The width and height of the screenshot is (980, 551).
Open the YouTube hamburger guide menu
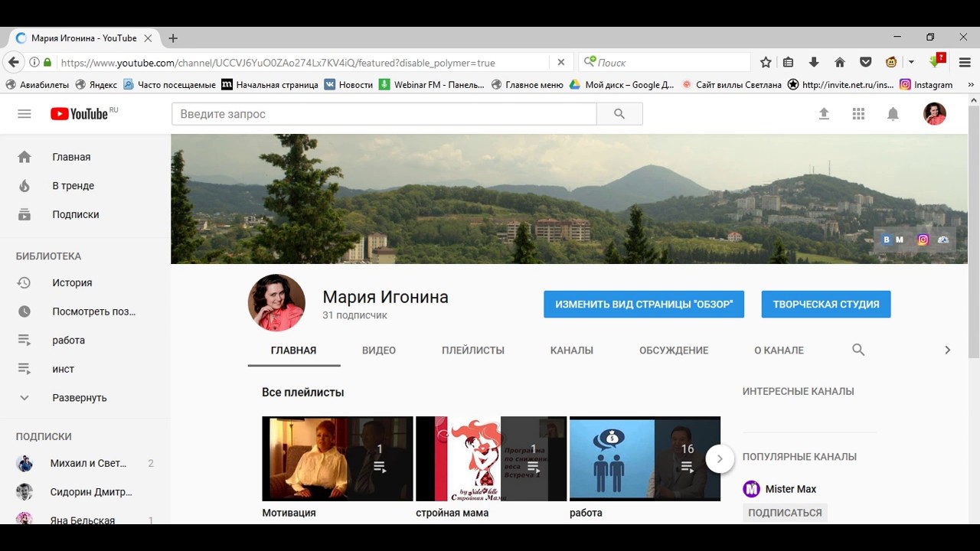24,114
